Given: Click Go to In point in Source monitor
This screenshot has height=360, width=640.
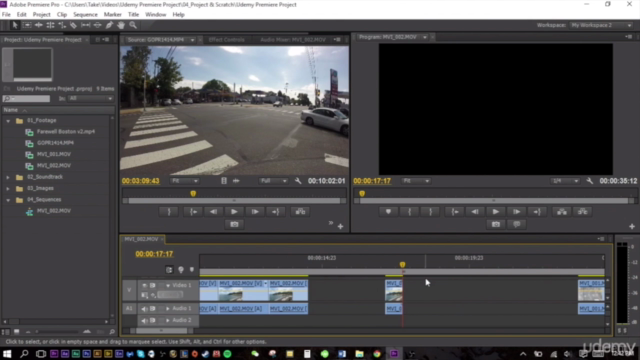Looking at the screenshot, I should click(193, 211).
